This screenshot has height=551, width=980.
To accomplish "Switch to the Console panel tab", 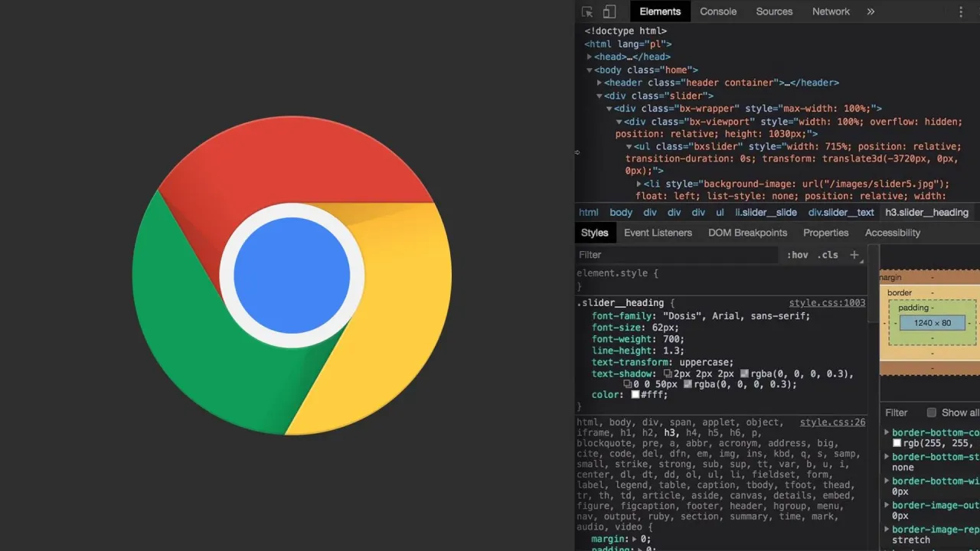I will (717, 11).
